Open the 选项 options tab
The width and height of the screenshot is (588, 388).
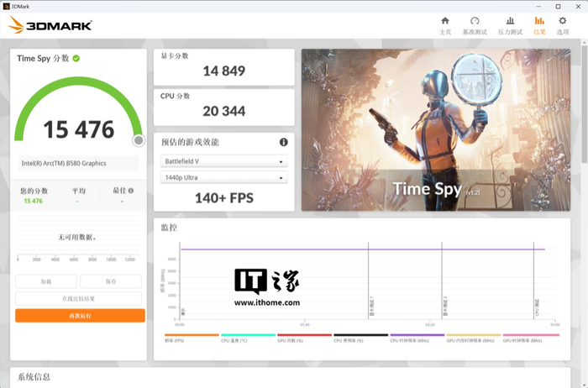pyautogui.click(x=563, y=26)
